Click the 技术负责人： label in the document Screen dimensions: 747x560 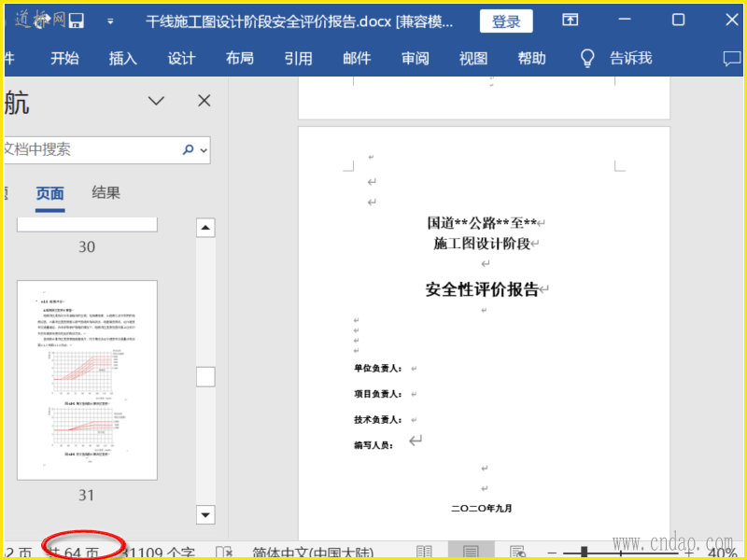click(x=378, y=420)
